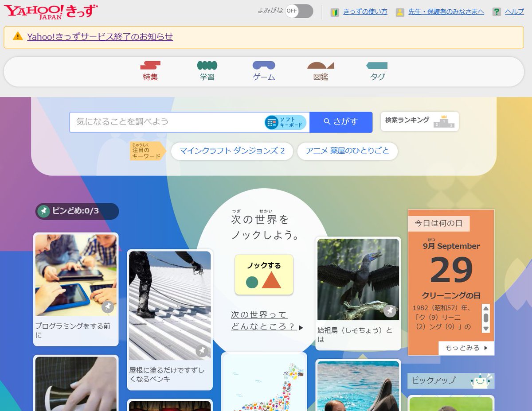Search keyword マインクラフト ダンジョンズ 2
Image resolution: width=532 pixels, height=411 pixels.
click(x=232, y=151)
